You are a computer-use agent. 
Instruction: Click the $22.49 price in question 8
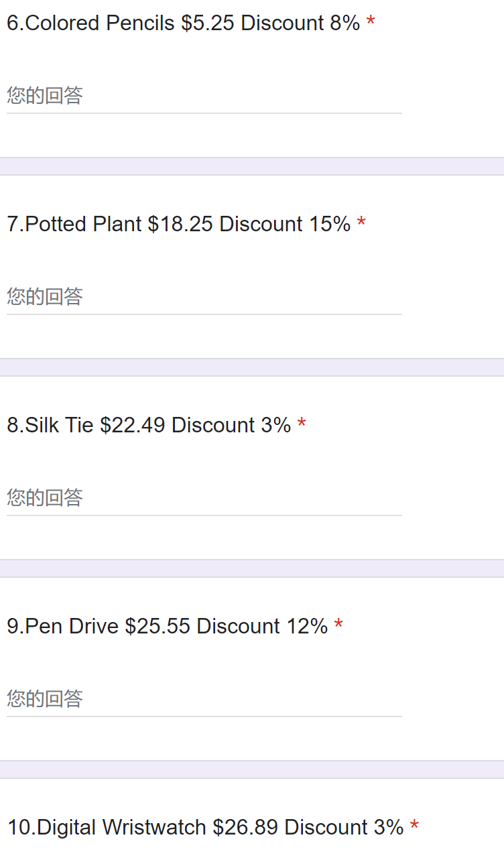pyautogui.click(x=132, y=425)
